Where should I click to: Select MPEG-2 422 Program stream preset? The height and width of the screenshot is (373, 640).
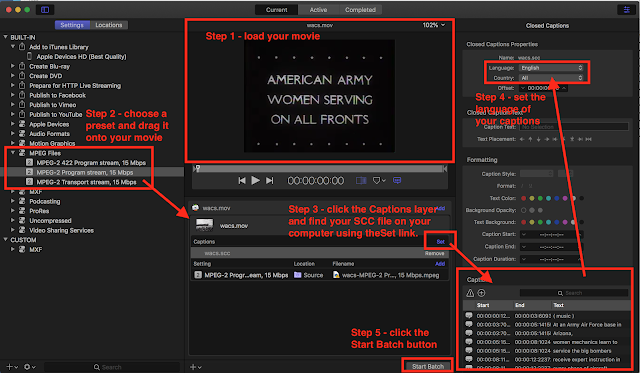click(x=91, y=162)
